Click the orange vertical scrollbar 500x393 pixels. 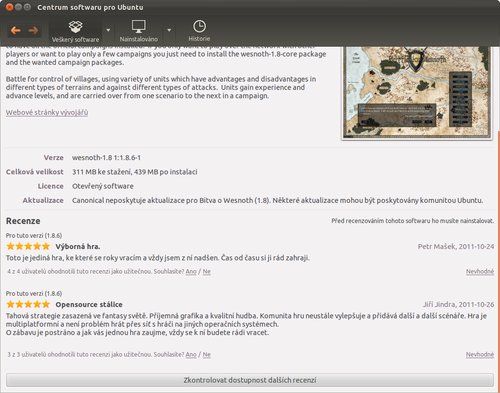498,260
